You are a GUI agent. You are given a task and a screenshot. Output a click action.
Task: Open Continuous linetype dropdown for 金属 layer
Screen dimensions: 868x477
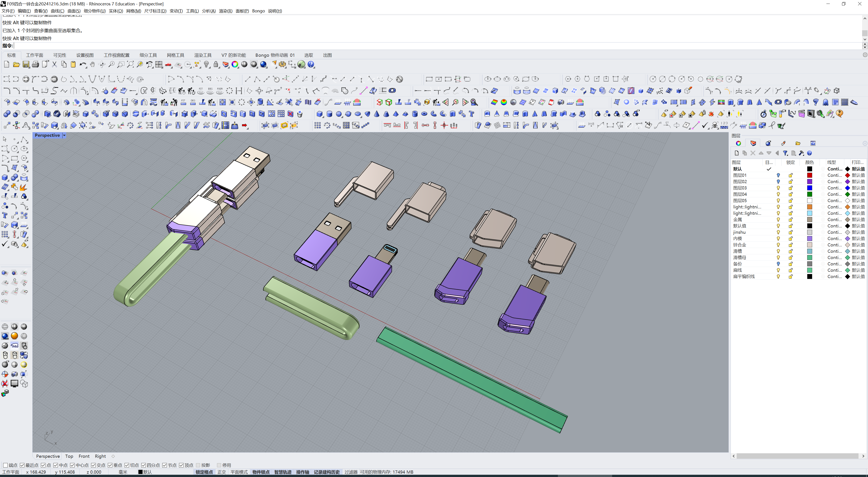pos(834,220)
